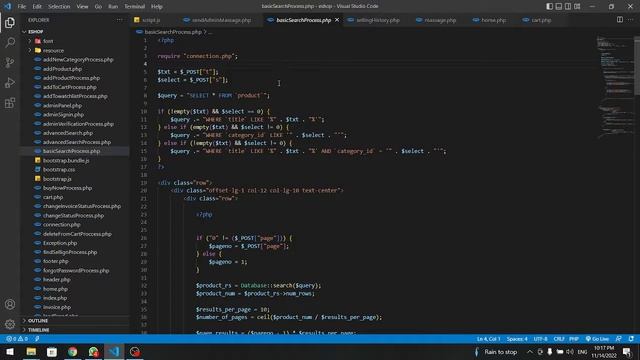Viewport: 640px width, 360px height.
Task: Open the Help menu
Action: [x=157, y=7]
